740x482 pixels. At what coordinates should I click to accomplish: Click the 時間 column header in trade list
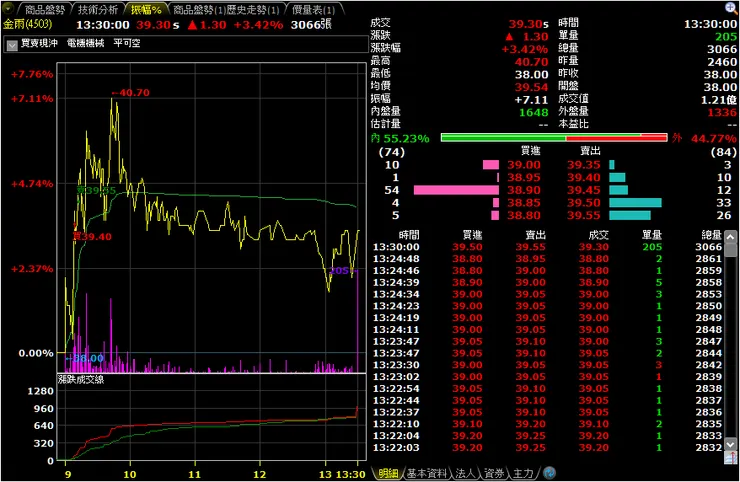pyautogui.click(x=409, y=235)
